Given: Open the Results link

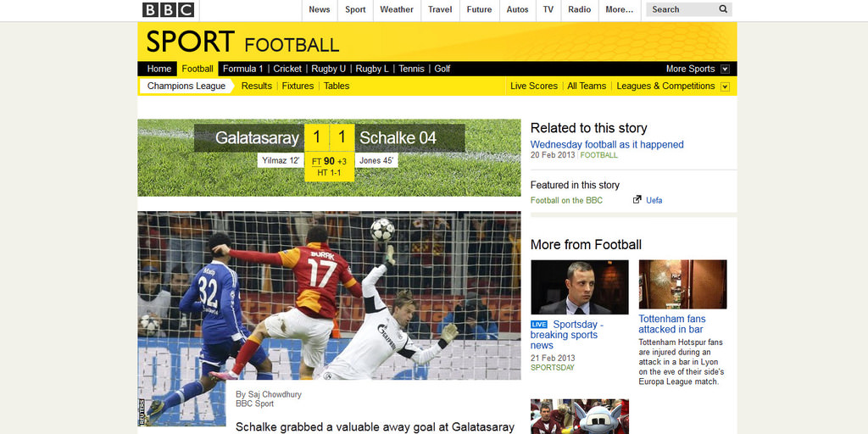Looking at the screenshot, I should [257, 86].
